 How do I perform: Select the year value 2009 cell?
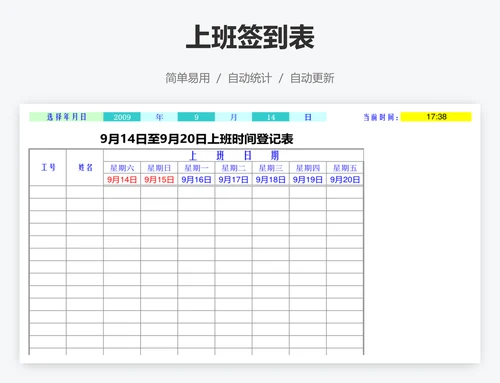[122, 117]
